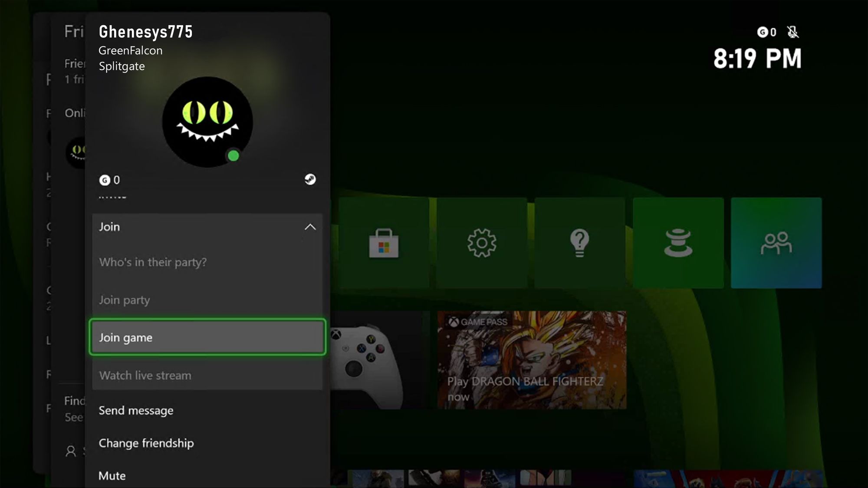Open the Xbox controller tile
The width and height of the screenshot is (868, 488).
click(378, 359)
